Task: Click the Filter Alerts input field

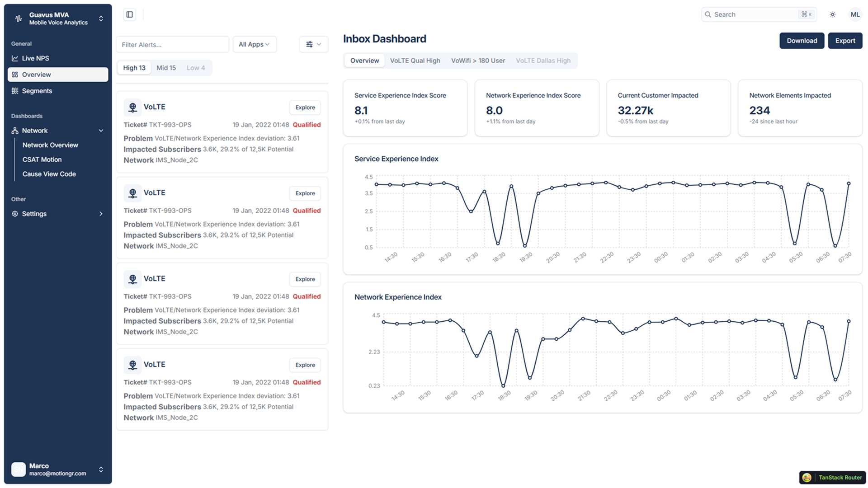Action: [172, 44]
